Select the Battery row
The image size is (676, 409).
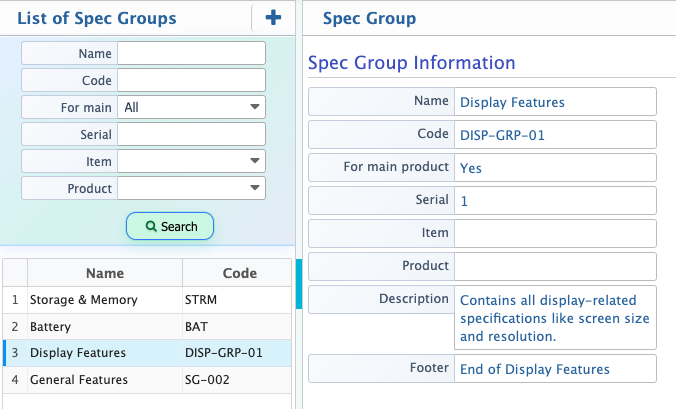pyautogui.click(x=147, y=327)
